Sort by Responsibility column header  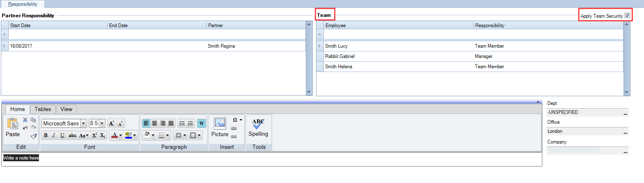tap(548, 25)
